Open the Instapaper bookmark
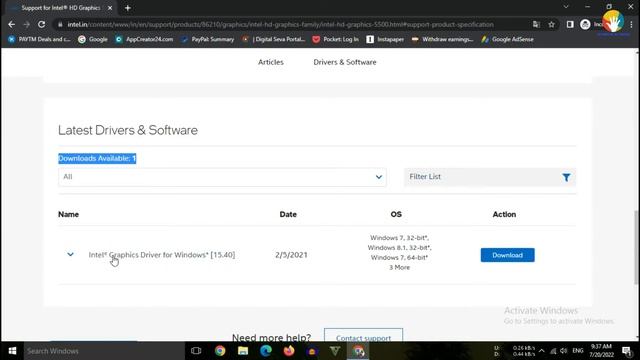Viewport: 640px width, 360px height. [385, 39]
